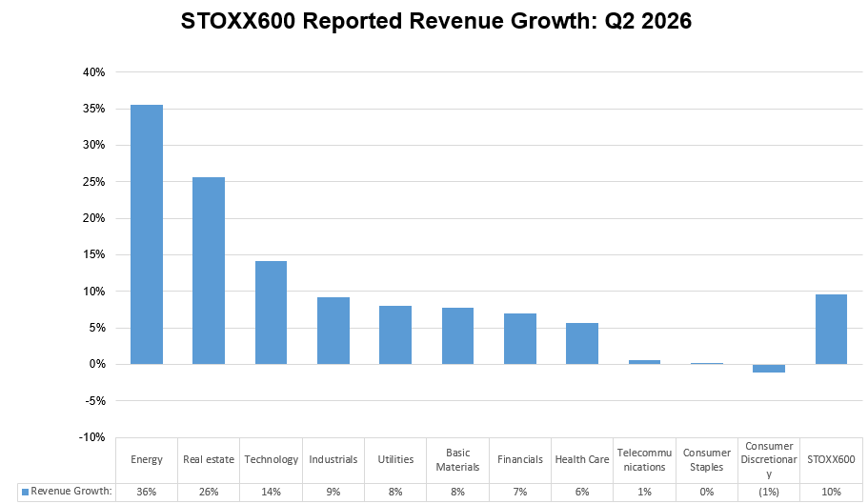Click the Financials bar
This screenshot has height=504, width=868.
click(520, 338)
